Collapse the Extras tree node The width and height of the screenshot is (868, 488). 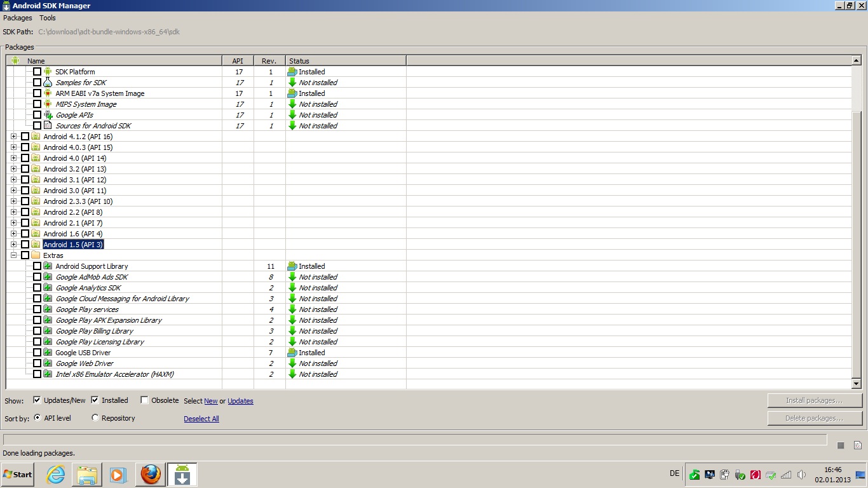[x=13, y=255]
